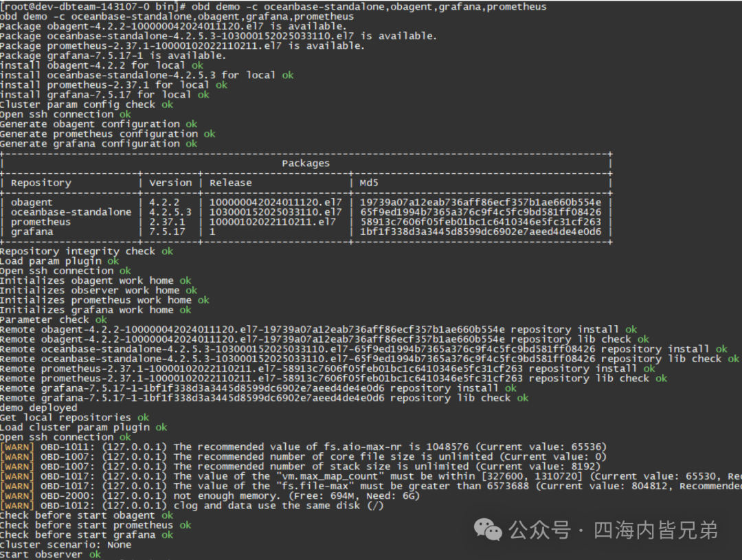Click version cell "7.5.17" in the table
Viewport: 742px width, 560px height.
167,232
